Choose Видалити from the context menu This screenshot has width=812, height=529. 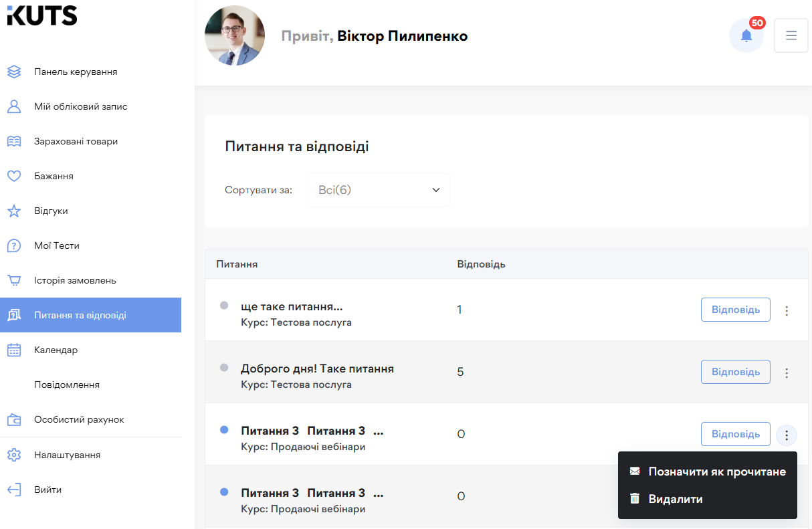click(676, 498)
